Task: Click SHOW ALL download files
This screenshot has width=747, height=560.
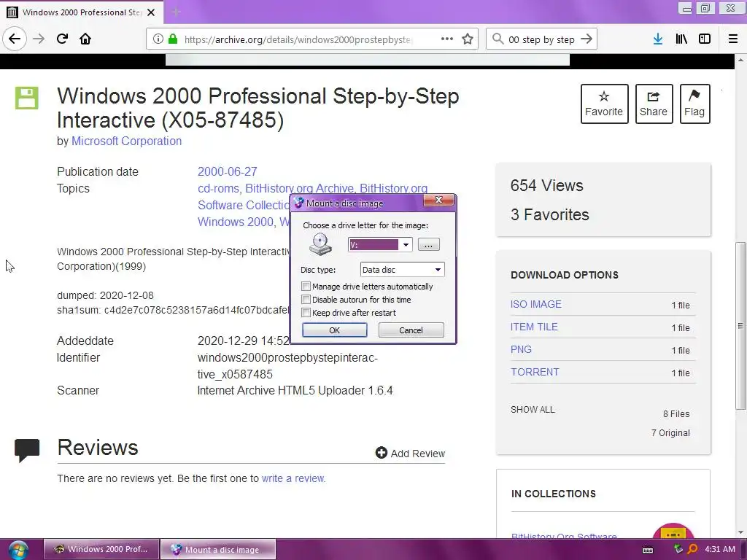Action: point(533,410)
